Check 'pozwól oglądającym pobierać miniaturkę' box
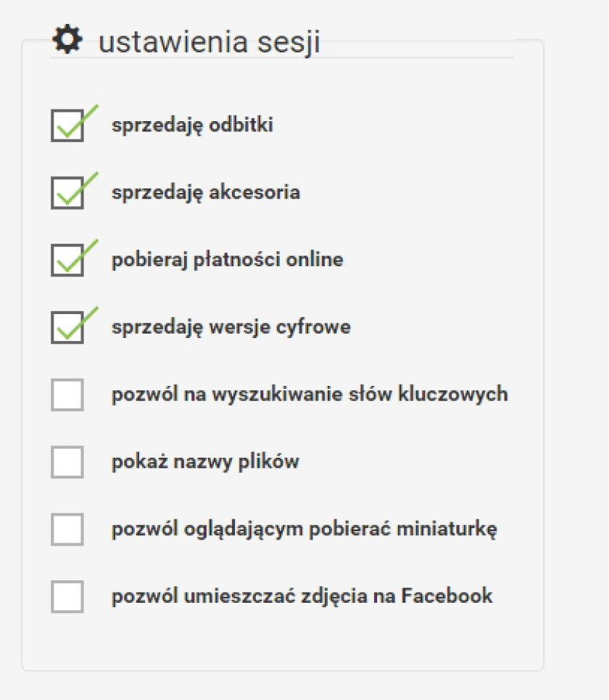Screen dimensions: 609x700 tap(67, 530)
